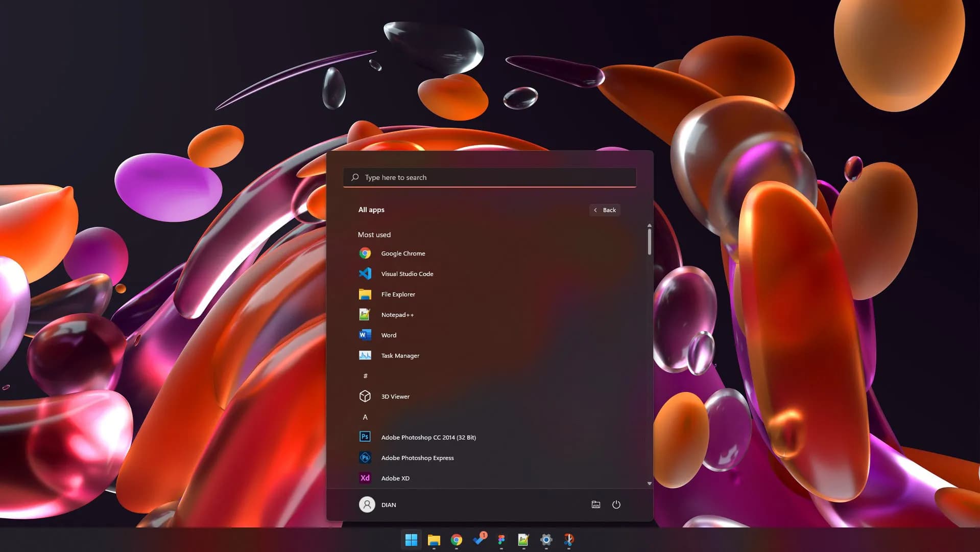Click the 'Type here to search' box

point(489,177)
